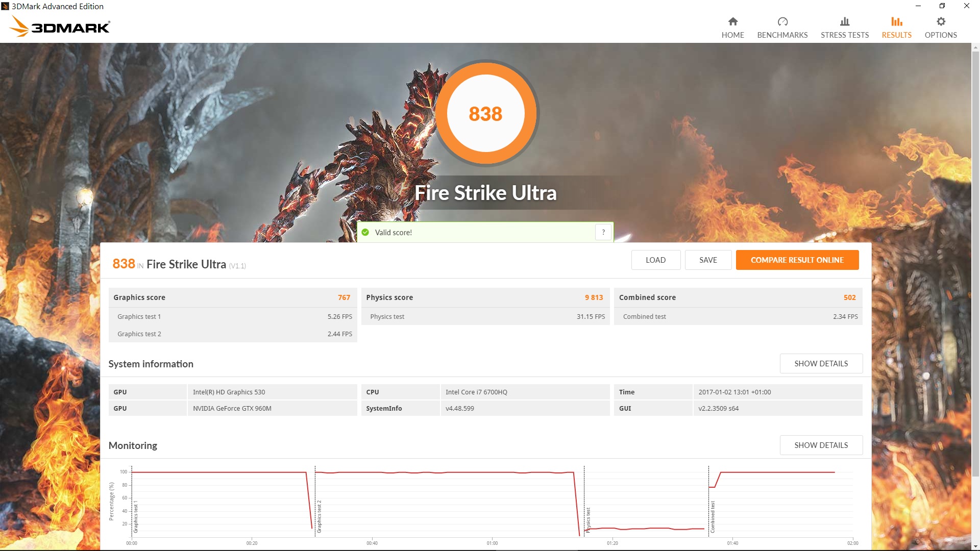Click the green valid score checkmark icon
This screenshot has height=551, width=980.
[x=365, y=232]
